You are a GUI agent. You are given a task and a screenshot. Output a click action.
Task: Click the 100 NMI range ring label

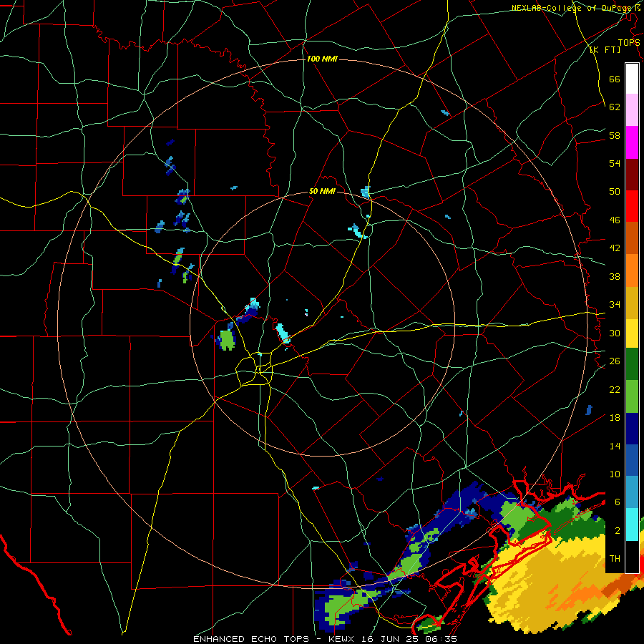[322, 59]
